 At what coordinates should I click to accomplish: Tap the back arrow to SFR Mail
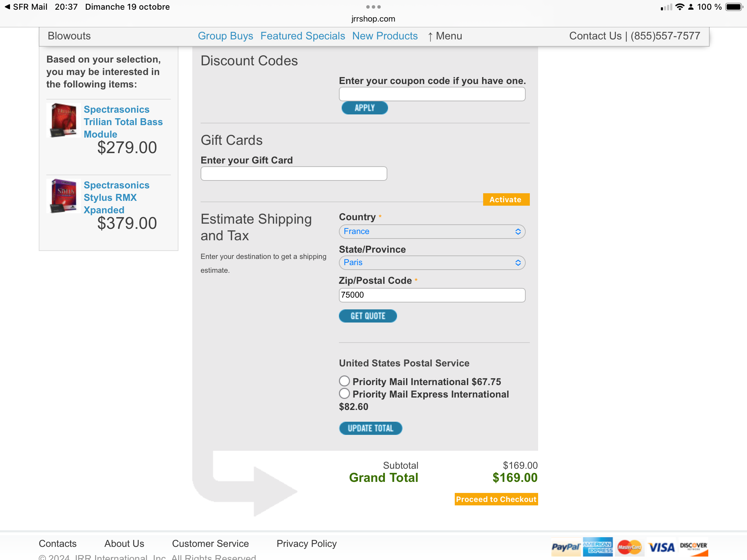click(7, 7)
